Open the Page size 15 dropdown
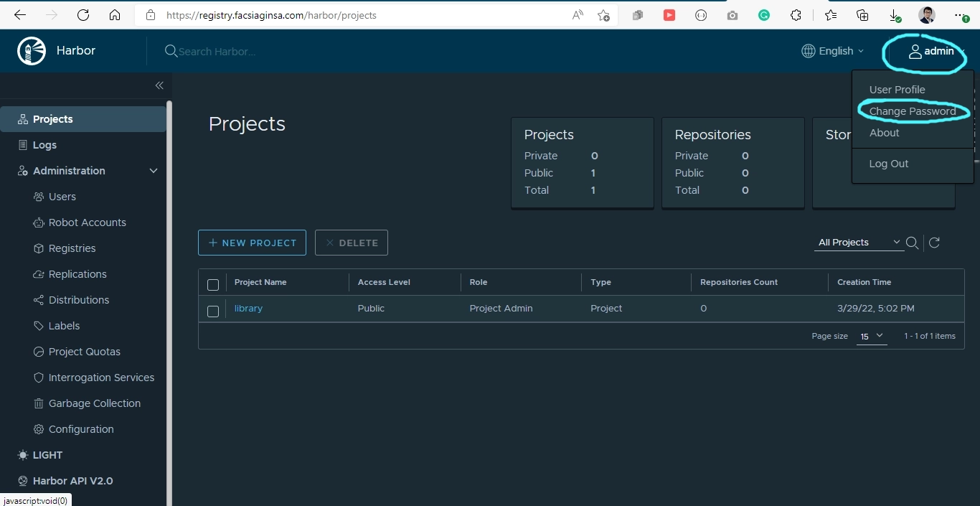The height and width of the screenshot is (506, 980). click(872, 336)
